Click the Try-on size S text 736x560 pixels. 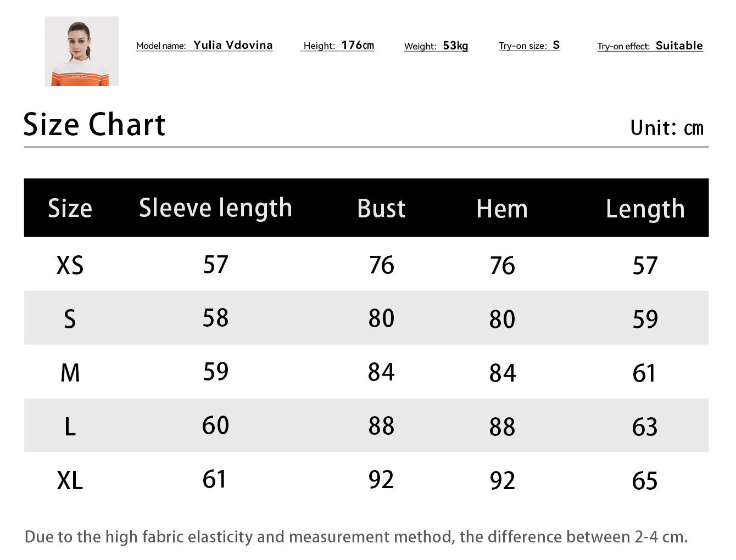click(x=529, y=46)
